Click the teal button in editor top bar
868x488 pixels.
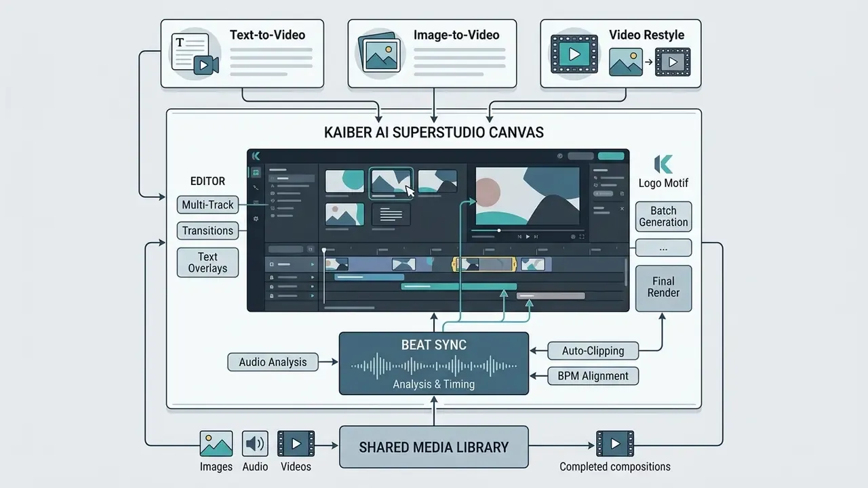point(611,156)
